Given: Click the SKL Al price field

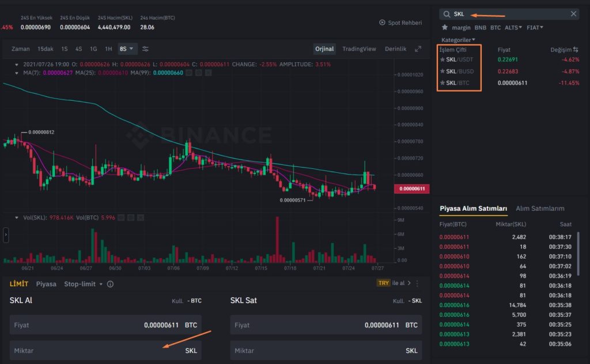Looking at the screenshot, I should point(105,325).
